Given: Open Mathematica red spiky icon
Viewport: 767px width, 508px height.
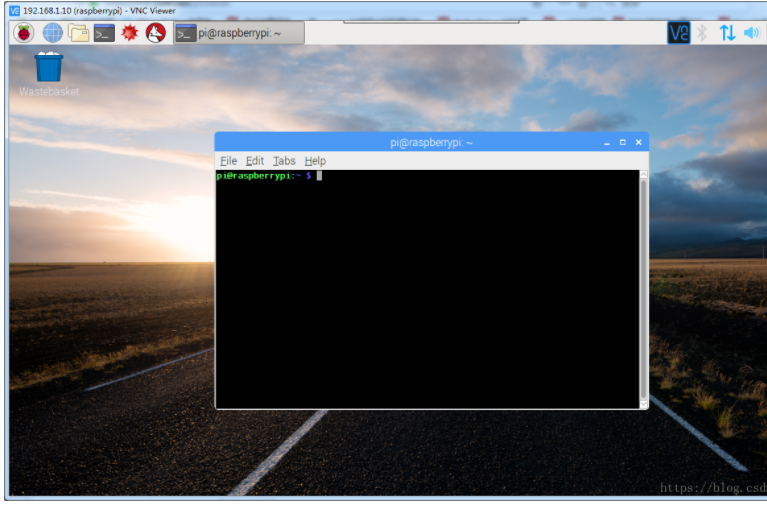Looking at the screenshot, I should (130, 33).
